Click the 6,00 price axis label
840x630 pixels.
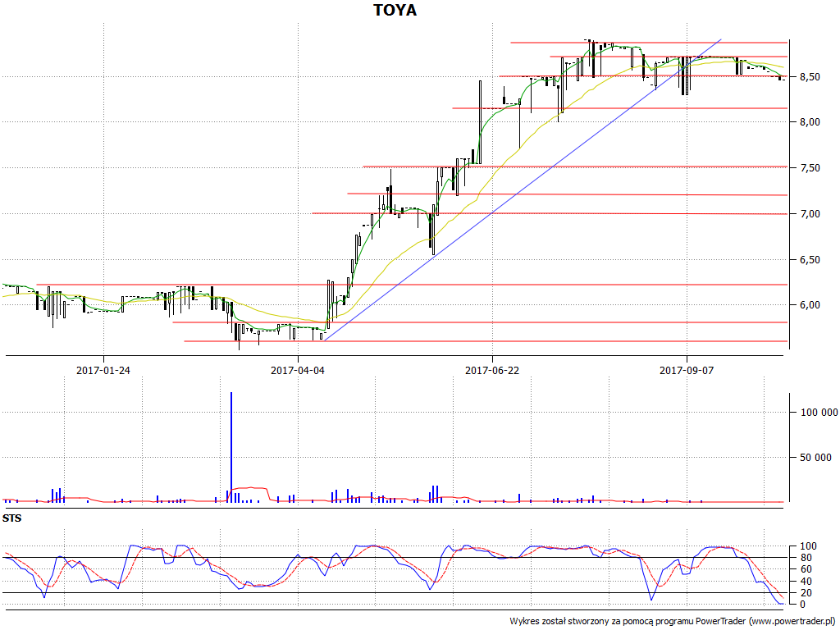810,305
